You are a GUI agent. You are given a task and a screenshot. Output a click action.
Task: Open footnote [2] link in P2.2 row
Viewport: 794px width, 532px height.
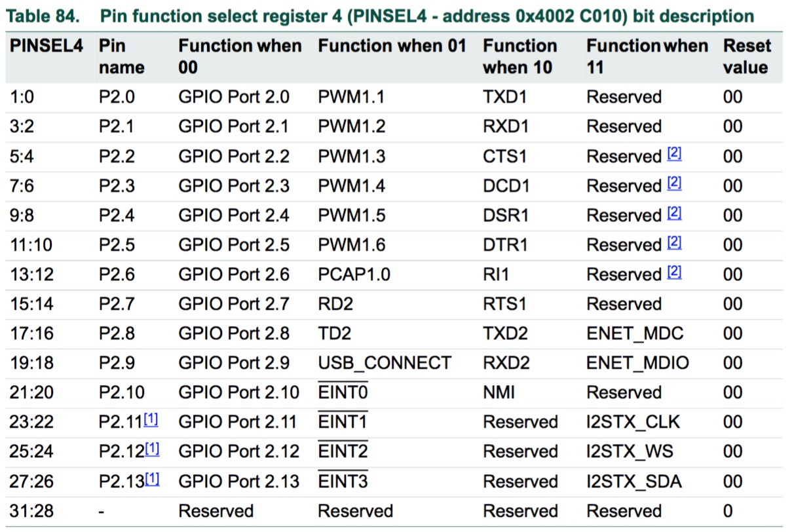point(675,155)
